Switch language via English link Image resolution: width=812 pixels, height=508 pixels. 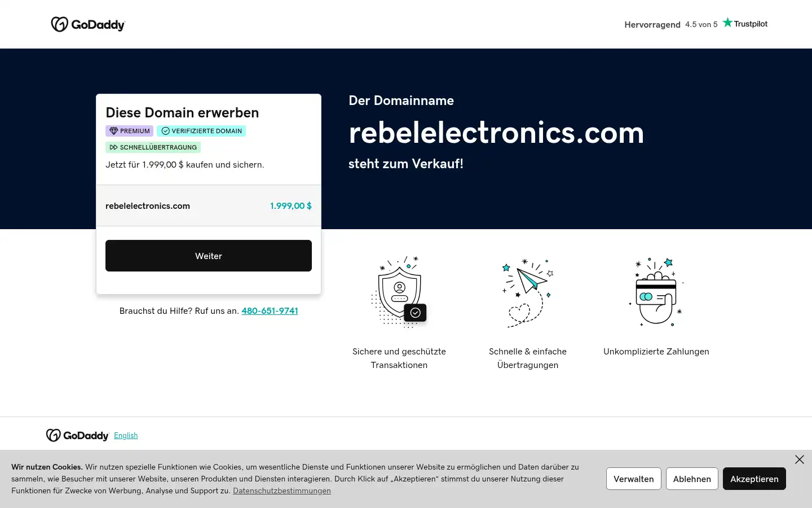click(126, 435)
